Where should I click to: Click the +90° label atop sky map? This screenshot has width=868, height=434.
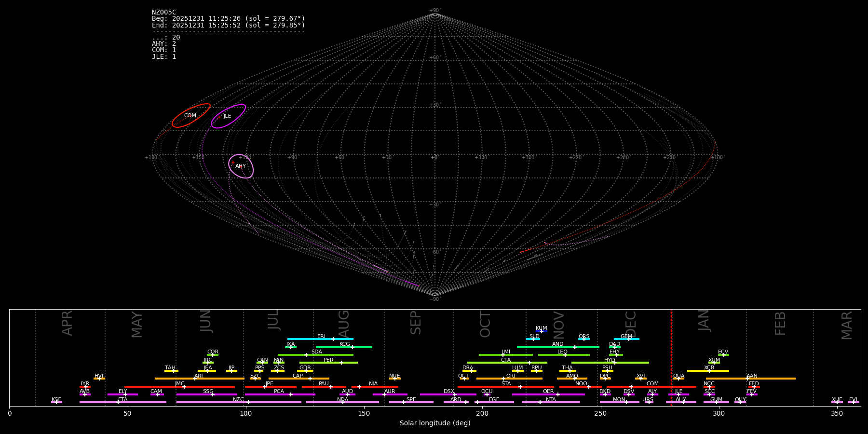[434, 11]
